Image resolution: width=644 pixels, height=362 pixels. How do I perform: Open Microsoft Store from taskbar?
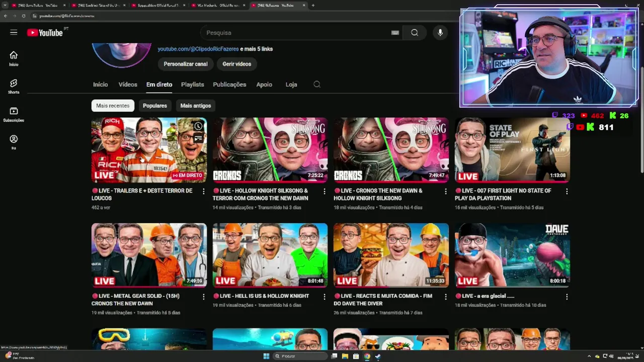coord(356,356)
